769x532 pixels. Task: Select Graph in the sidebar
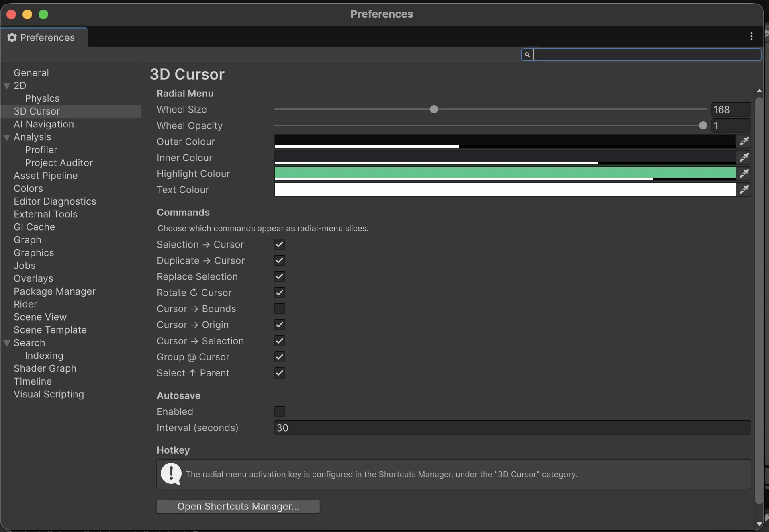pos(27,240)
